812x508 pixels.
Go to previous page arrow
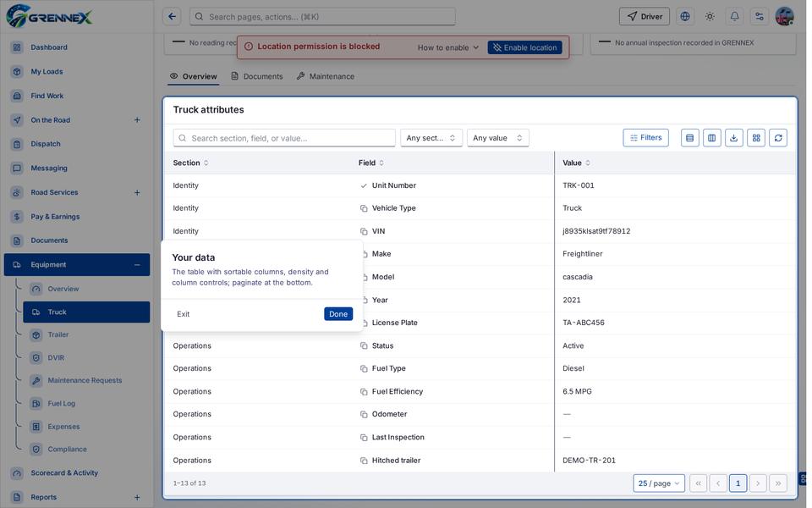pos(718,483)
